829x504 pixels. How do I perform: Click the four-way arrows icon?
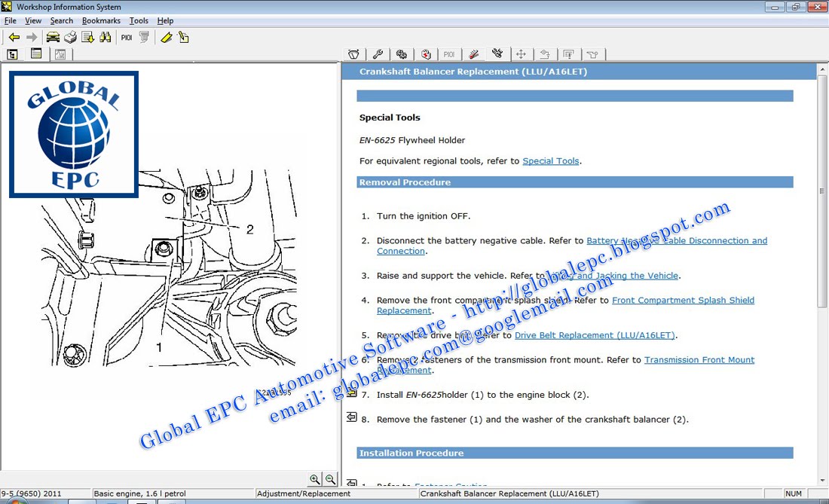pos(521,54)
